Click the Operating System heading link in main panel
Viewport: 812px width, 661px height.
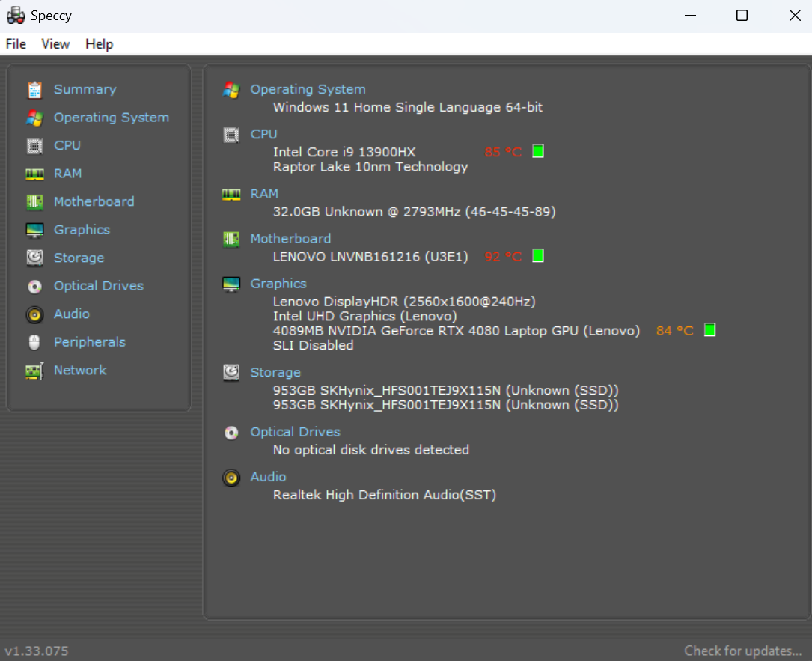tap(308, 89)
